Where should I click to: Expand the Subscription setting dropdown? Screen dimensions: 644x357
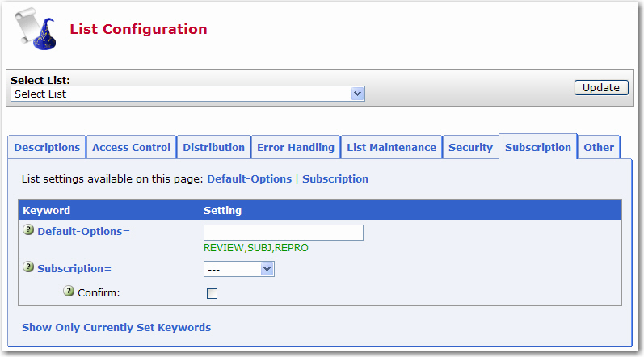click(x=239, y=269)
